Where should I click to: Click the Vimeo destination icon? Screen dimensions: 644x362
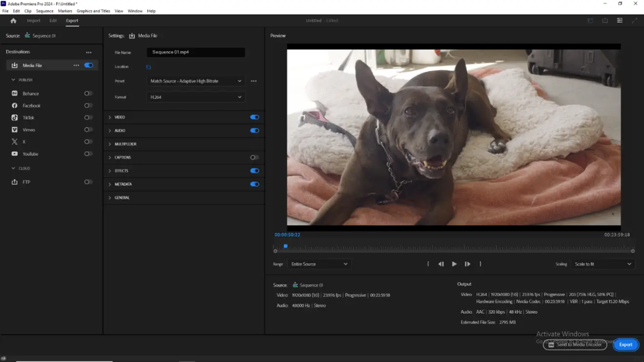15,130
